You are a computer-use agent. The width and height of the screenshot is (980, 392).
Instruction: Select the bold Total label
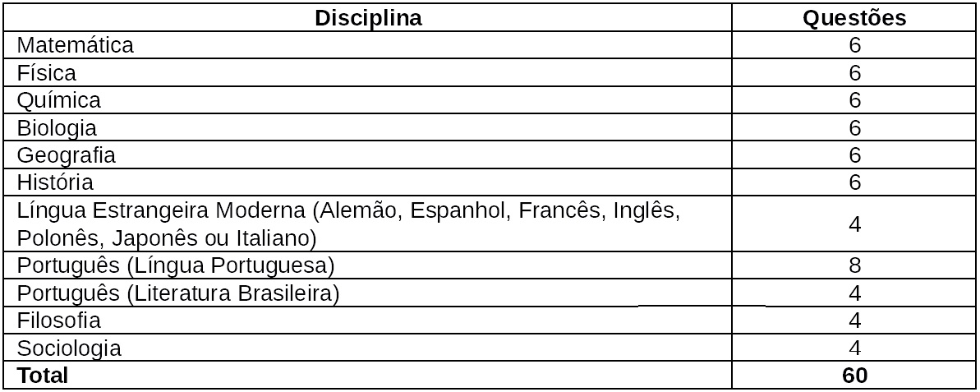[x=43, y=375]
